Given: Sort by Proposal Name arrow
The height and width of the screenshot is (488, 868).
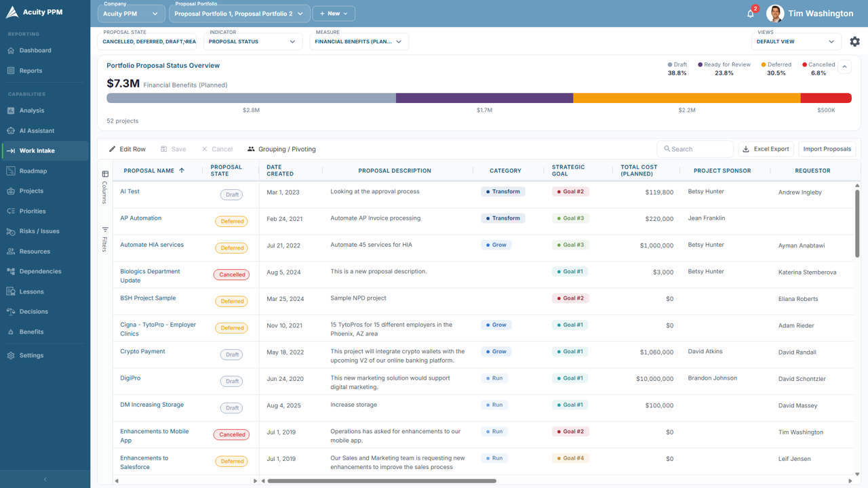Looking at the screenshot, I should click(x=182, y=171).
